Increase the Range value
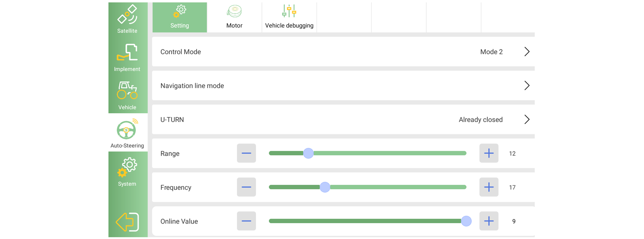 [x=489, y=153]
